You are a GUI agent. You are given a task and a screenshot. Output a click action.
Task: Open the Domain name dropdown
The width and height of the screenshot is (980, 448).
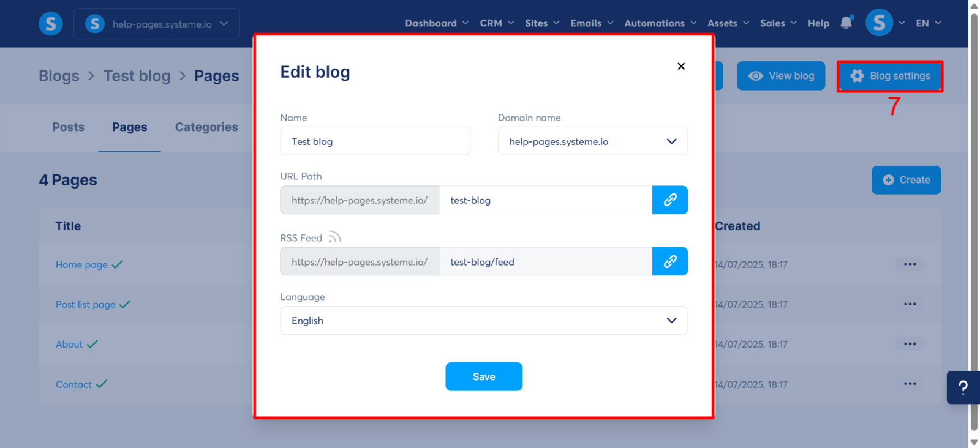click(x=593, y=141)
